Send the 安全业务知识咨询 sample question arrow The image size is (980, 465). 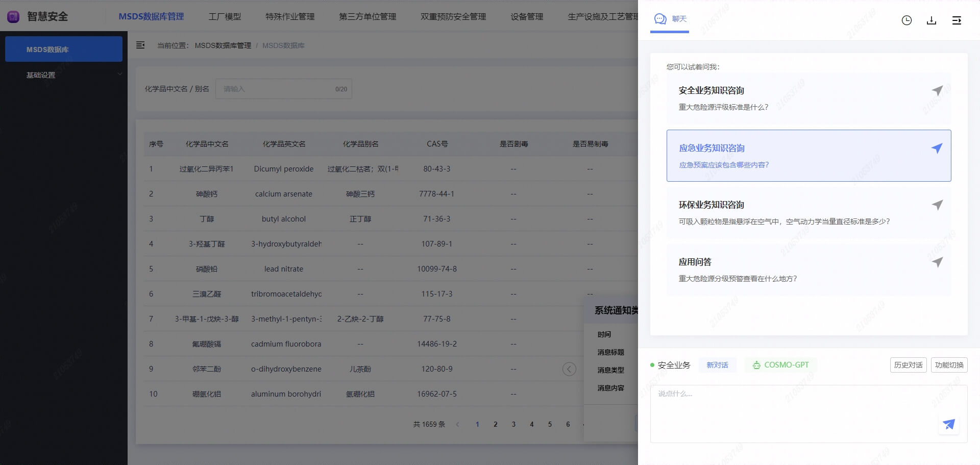[x=937, y=91]
